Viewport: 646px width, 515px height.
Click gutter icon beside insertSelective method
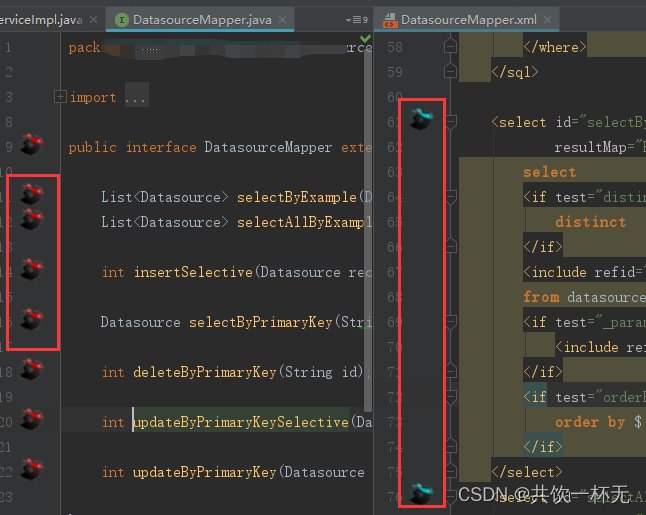click(32, 269)
